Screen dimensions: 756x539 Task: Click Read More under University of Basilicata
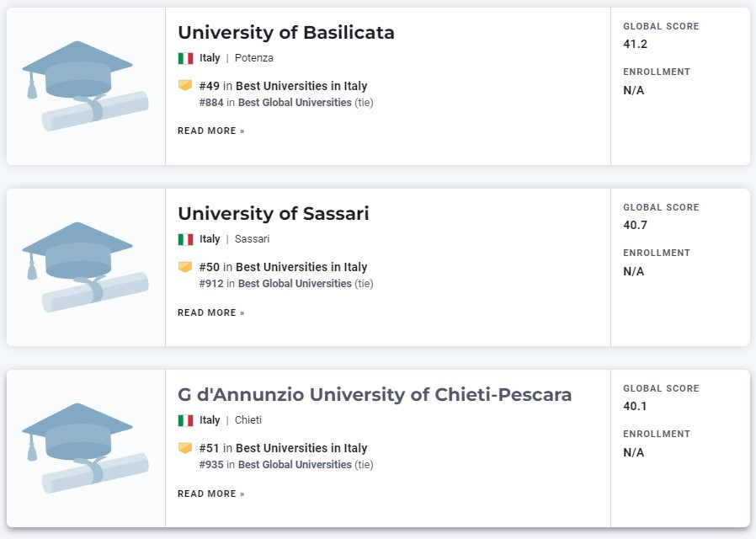(x=211, y=131)
